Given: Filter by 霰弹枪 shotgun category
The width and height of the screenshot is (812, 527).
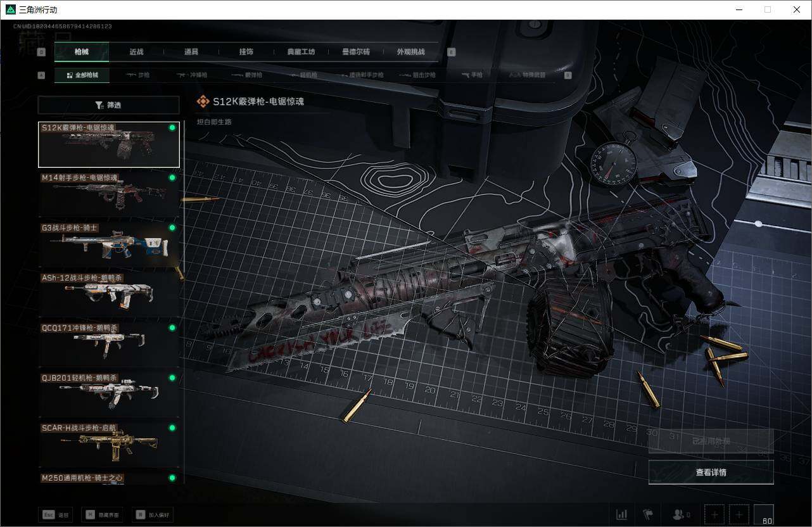Looking at the screenshot, I should (246, 75).
